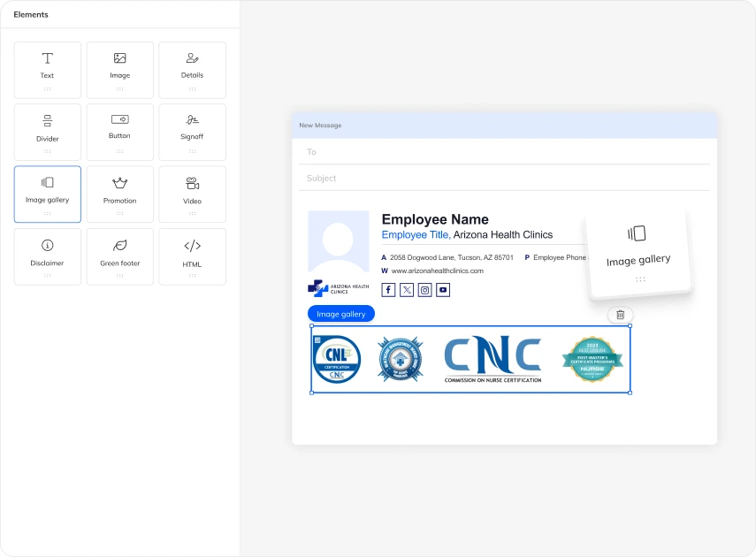
Task: Delete the gallery using the trash icon
Action: [x=620, y=315]
